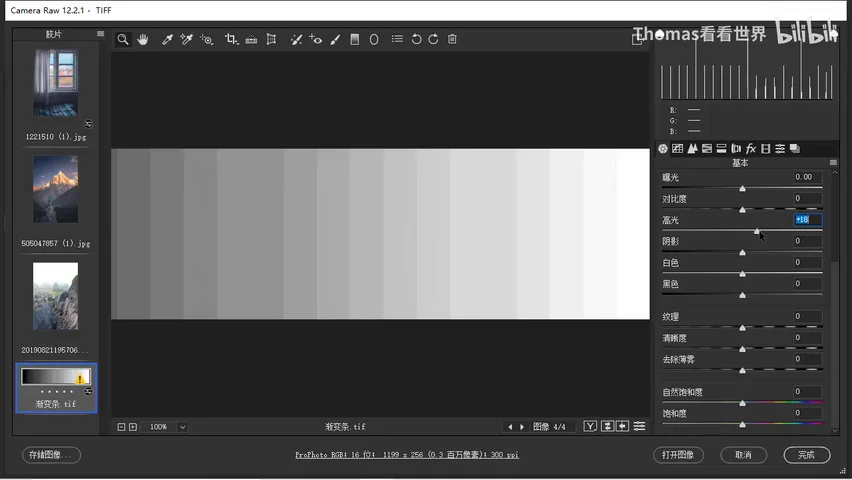The height and width of the screenshot is (480, 852).
Task: Click the 打开图像 button
Action: click(678, 455)
